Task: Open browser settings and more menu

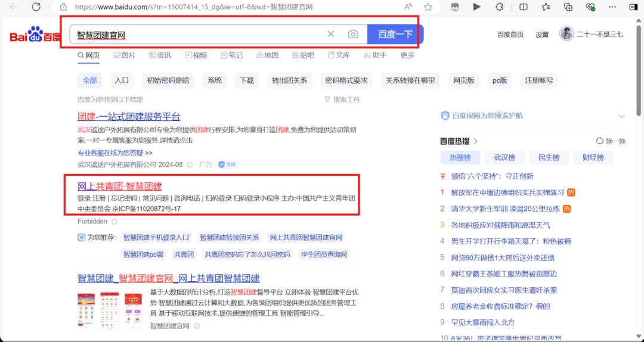Action: 612,7
